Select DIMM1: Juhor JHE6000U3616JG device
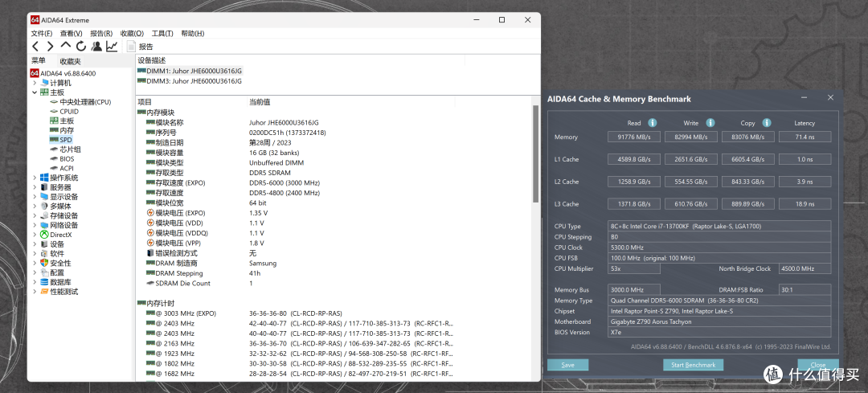Image resolution: width=868 pixels, height=393 pixels. [x=190, y=71]
